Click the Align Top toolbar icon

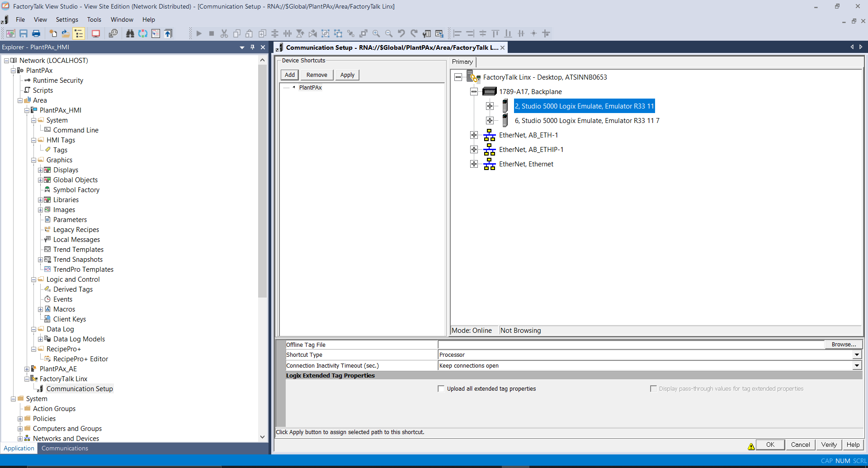tap(495, 33)
